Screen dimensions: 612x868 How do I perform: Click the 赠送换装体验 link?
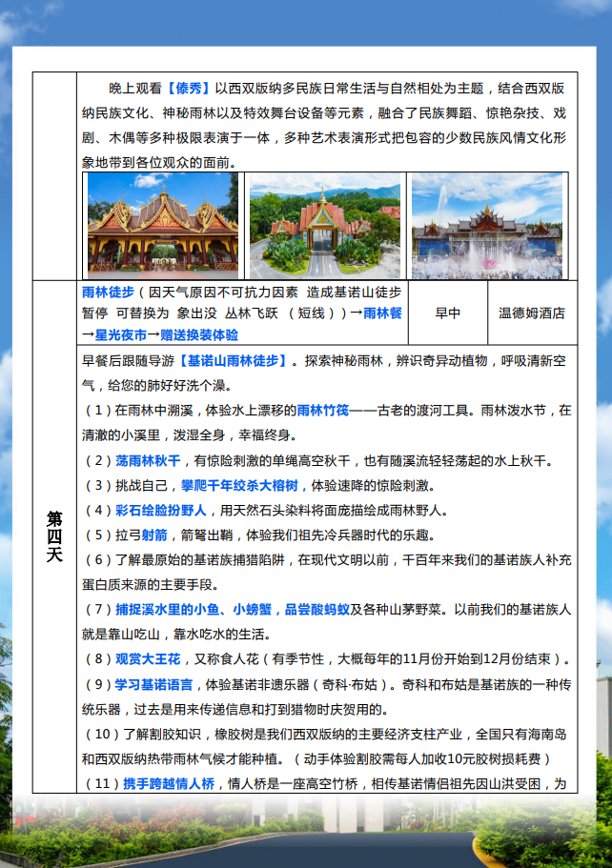coord(199,334)
